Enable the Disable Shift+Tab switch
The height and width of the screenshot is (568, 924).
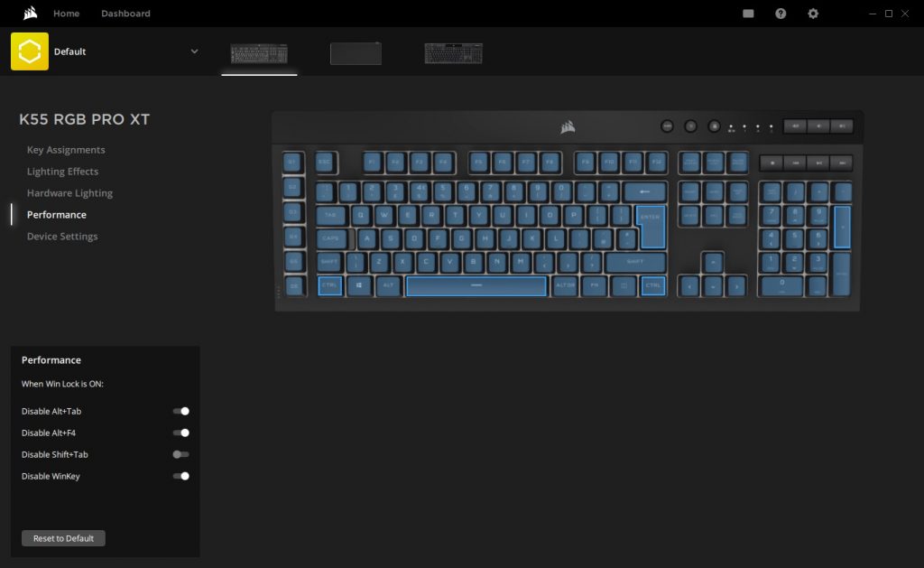point(180,454)
